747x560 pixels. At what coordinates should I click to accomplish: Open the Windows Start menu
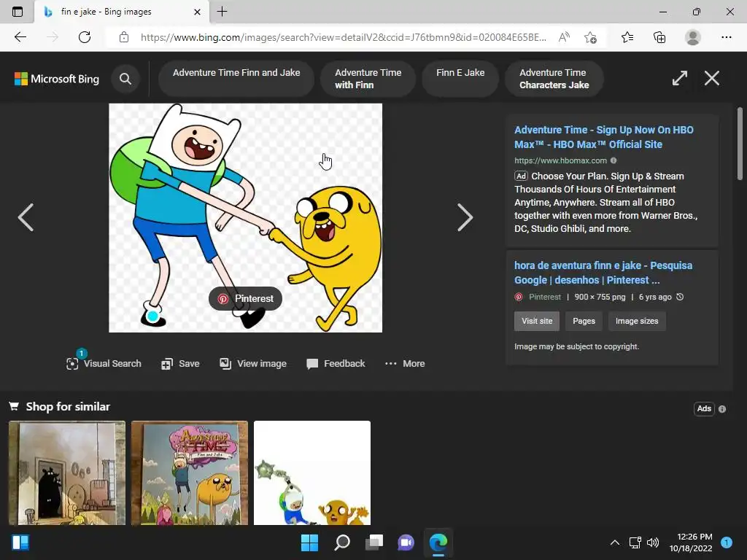pos(309,542)
